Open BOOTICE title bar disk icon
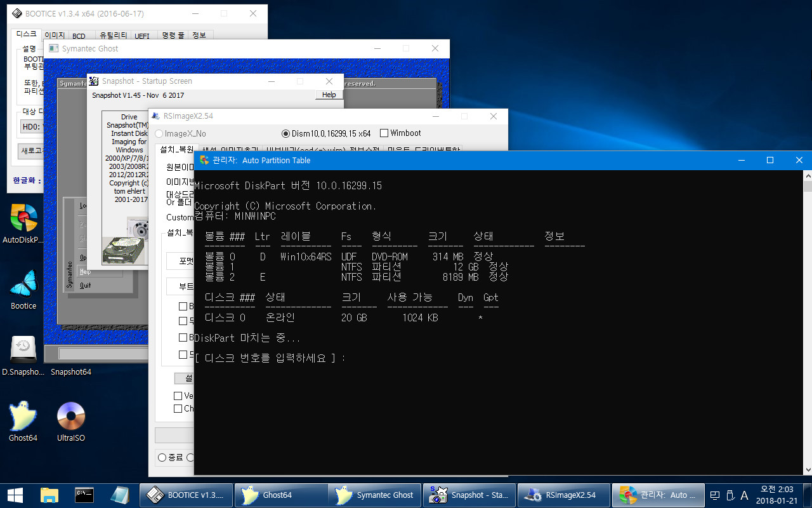Screen dimensions: 812x508 click(16, 13)
